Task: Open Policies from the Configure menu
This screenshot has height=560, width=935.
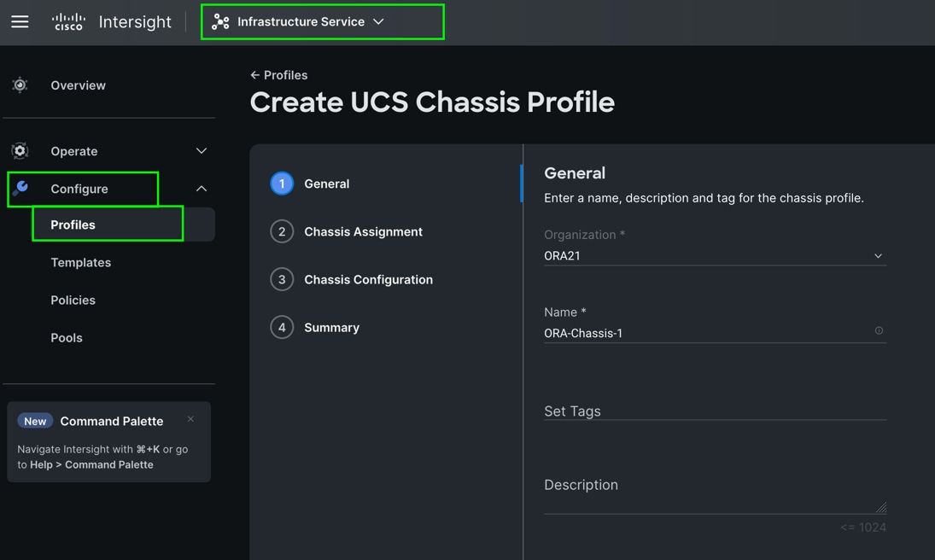Action: coord(73,300)
